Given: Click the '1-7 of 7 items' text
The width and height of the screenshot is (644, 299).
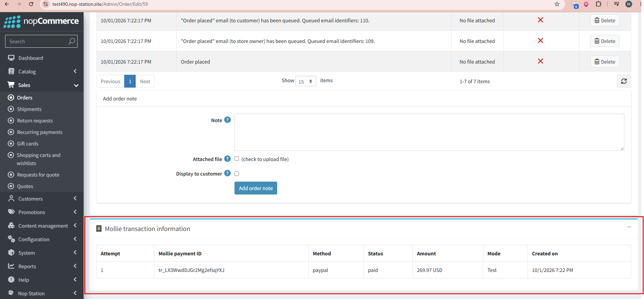Looking at the screenshot, I should (474, 82).
